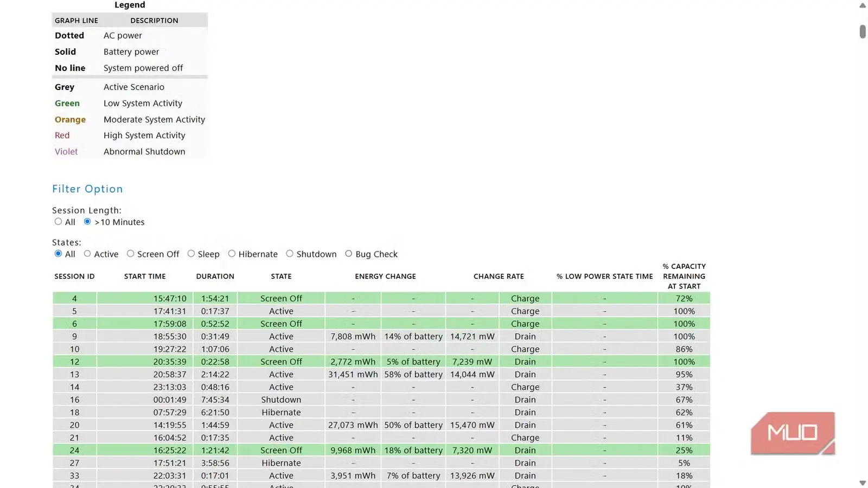This screenshot has height=488, width=868.
Task: Click the 7,239 mW change rate cell
Action: (473, 362)
